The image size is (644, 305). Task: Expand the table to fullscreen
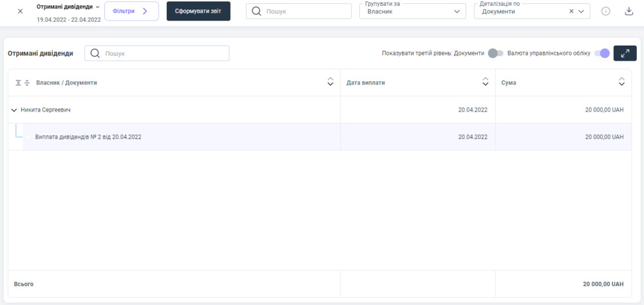[x=625, y=54]
